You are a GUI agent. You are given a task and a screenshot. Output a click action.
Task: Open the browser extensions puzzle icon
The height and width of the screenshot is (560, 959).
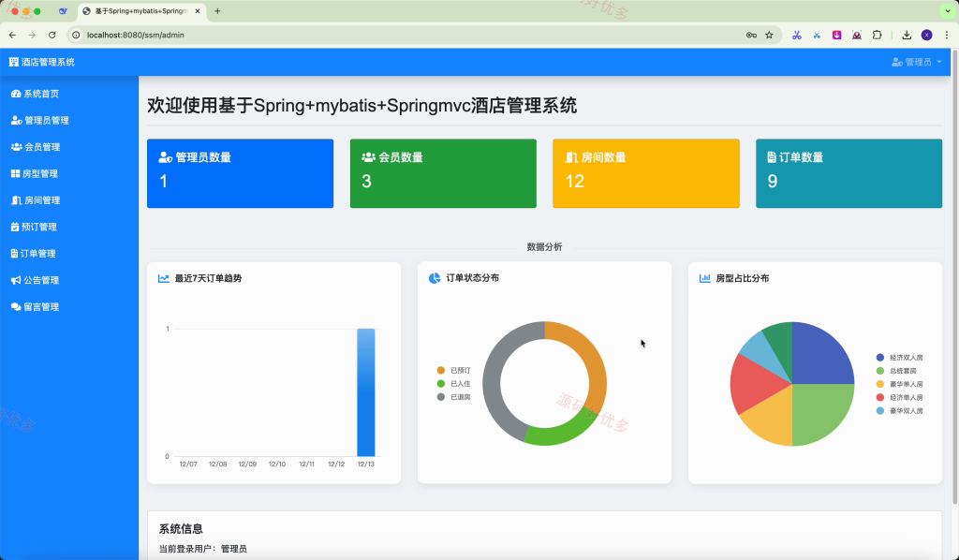click(877, 35)
